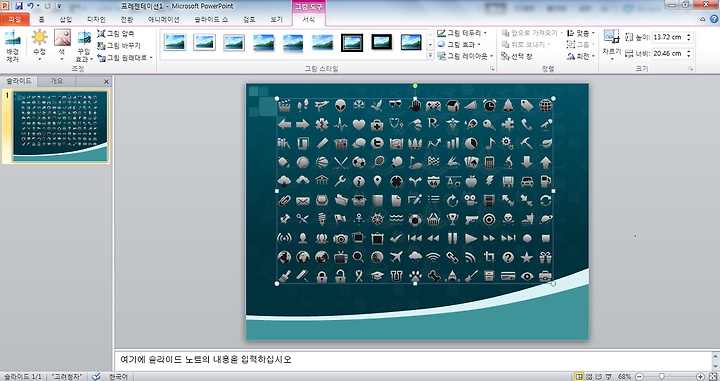Select slide 1 thumbnail in the pane
Image resolution: width=720 pixels, height=381 pixels.
click(x=60, y=127)
